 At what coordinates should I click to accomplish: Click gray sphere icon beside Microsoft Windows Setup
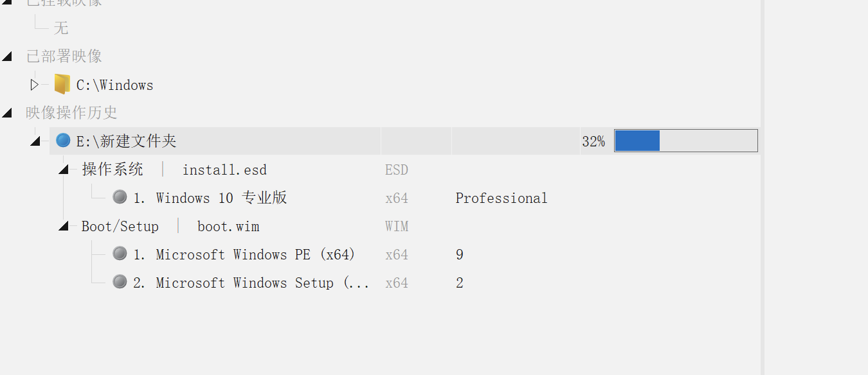120,281
